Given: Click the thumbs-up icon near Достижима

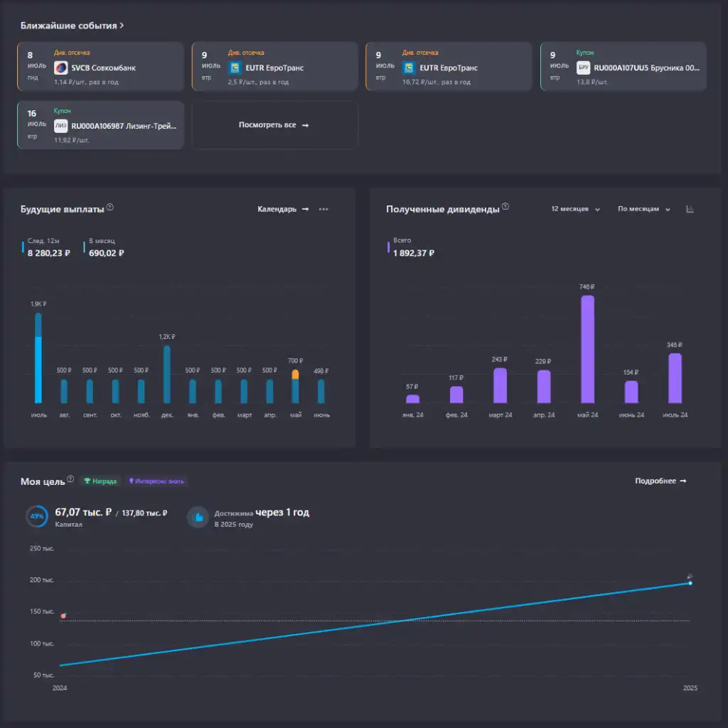Looking at the screenshot, I should click(198, 518).
